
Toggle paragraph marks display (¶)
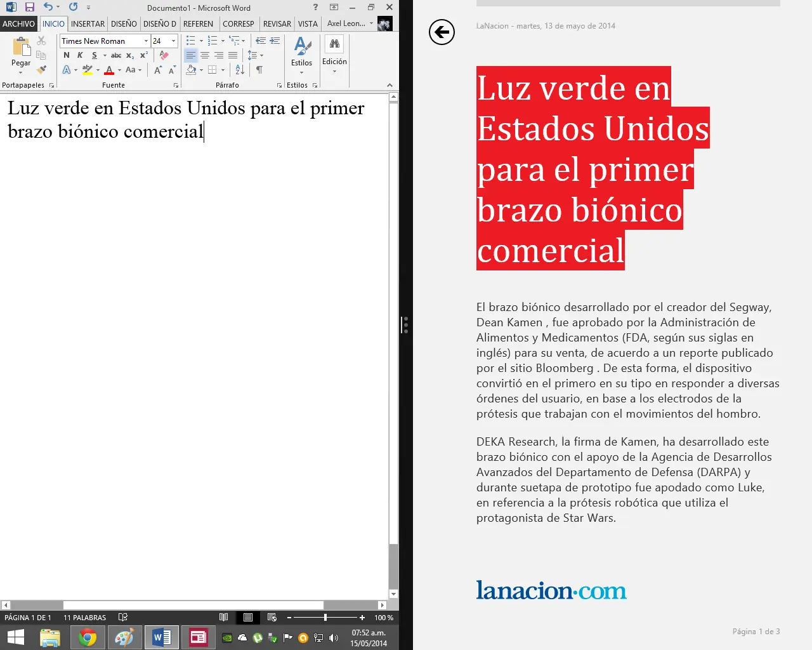tap(259, 70)
